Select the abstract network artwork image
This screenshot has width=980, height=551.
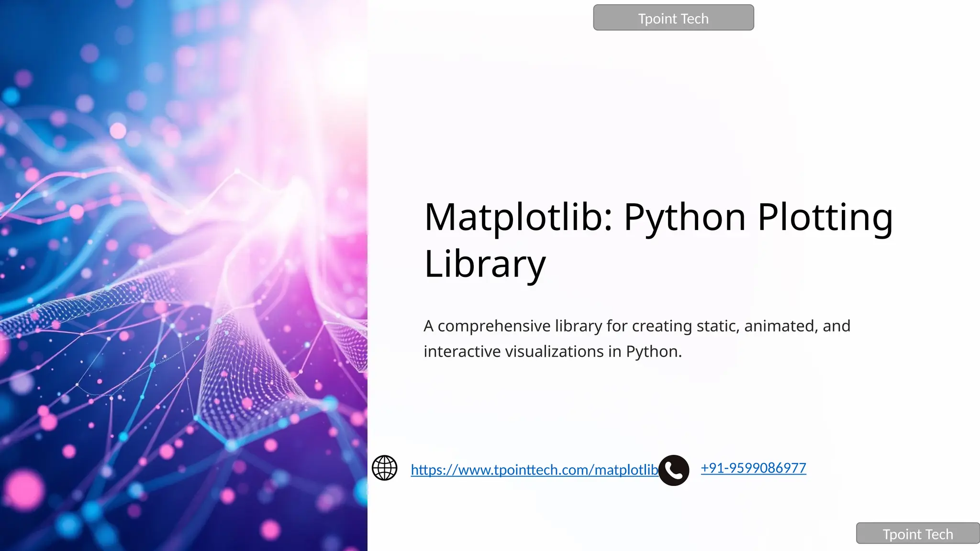coord(183,275)
